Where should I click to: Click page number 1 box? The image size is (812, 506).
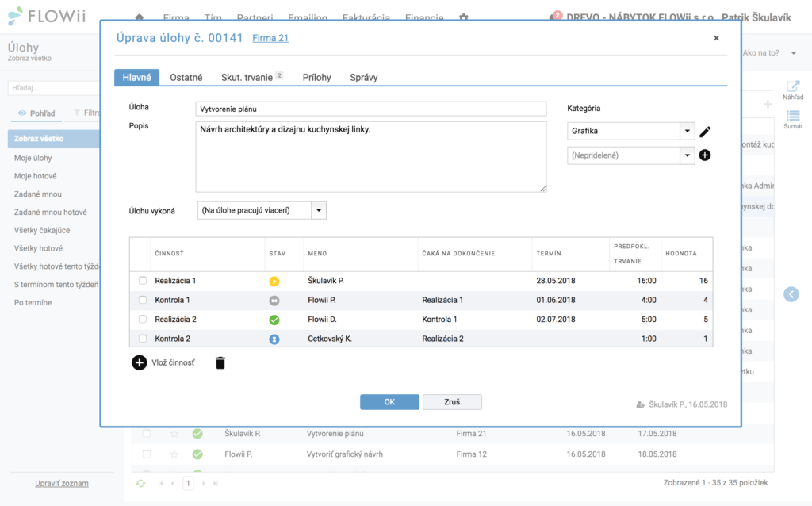(x=188, y=483)
